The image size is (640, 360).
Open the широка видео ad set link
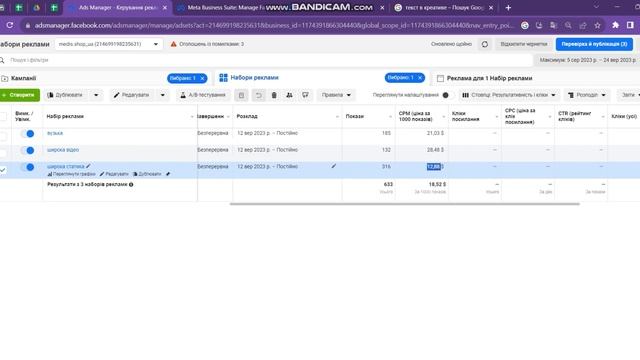click(63, 150)
